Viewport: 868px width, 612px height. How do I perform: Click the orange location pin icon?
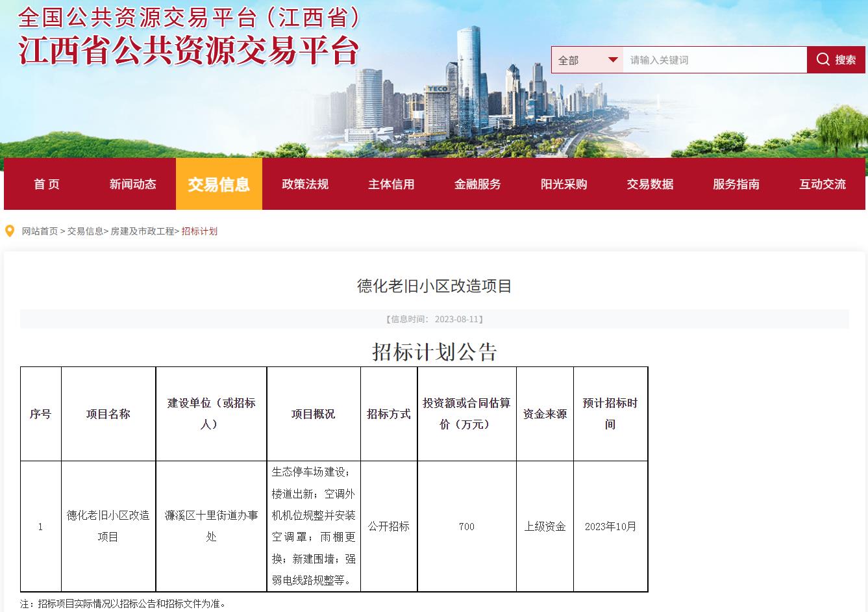10,231
